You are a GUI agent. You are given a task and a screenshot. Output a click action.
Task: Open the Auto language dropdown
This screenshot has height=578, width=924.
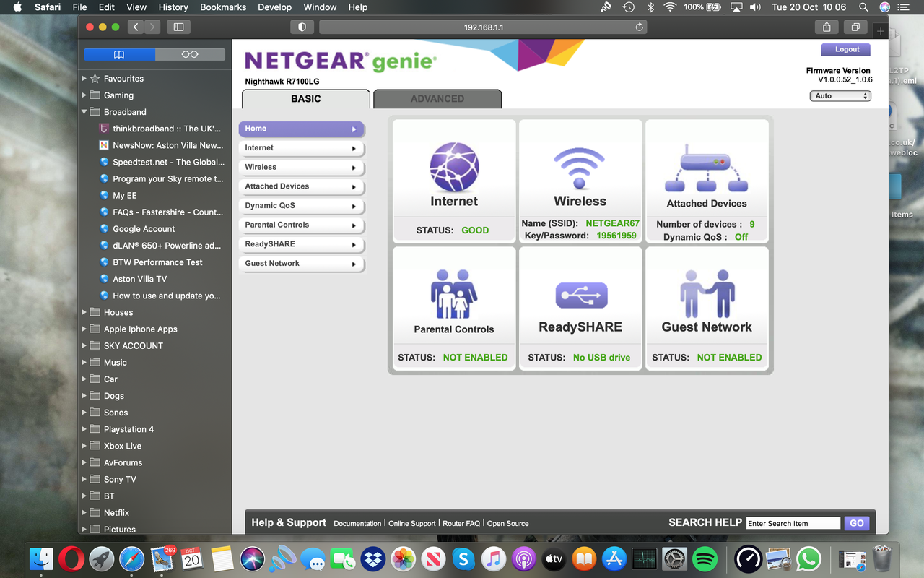[841, 96]
